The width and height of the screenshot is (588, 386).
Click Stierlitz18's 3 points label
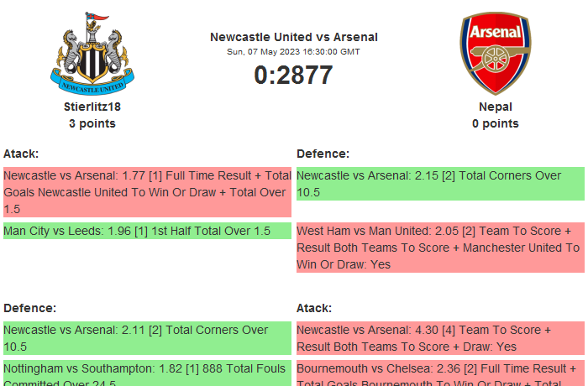click(x=92, y=123)
